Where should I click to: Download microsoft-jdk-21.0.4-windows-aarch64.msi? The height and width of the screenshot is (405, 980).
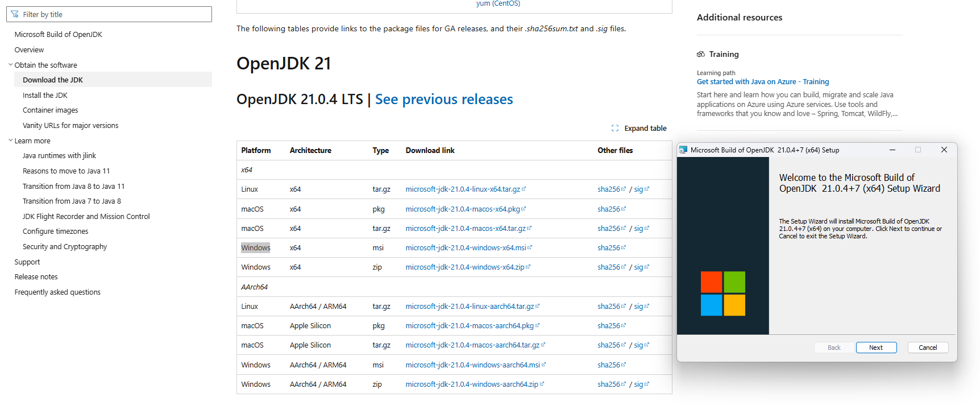(x=476, y=365)
